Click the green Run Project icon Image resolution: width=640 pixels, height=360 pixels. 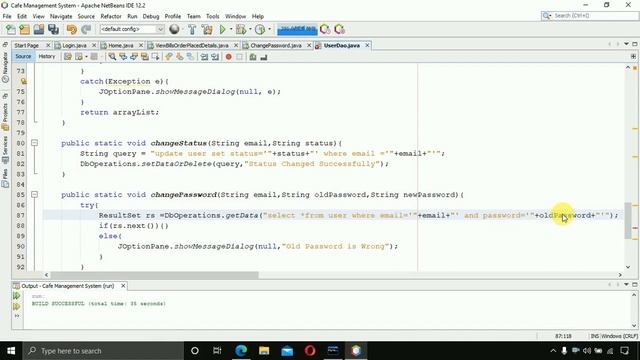click(222, 29)
